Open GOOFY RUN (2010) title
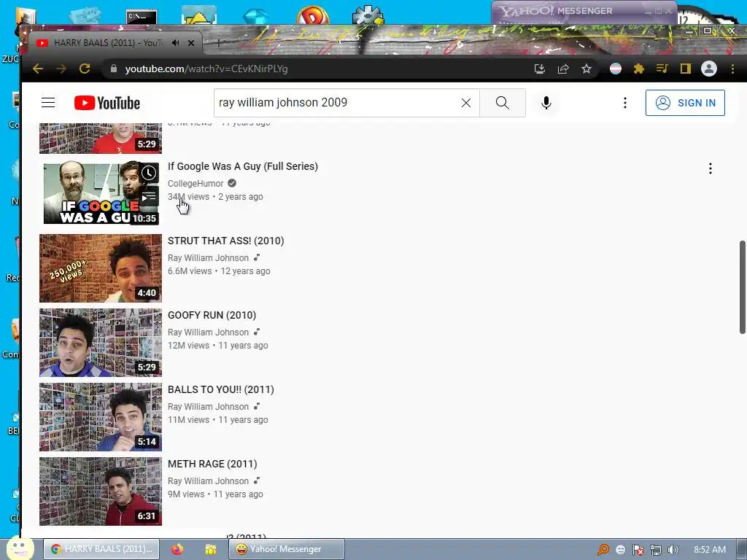 [212, 315]
